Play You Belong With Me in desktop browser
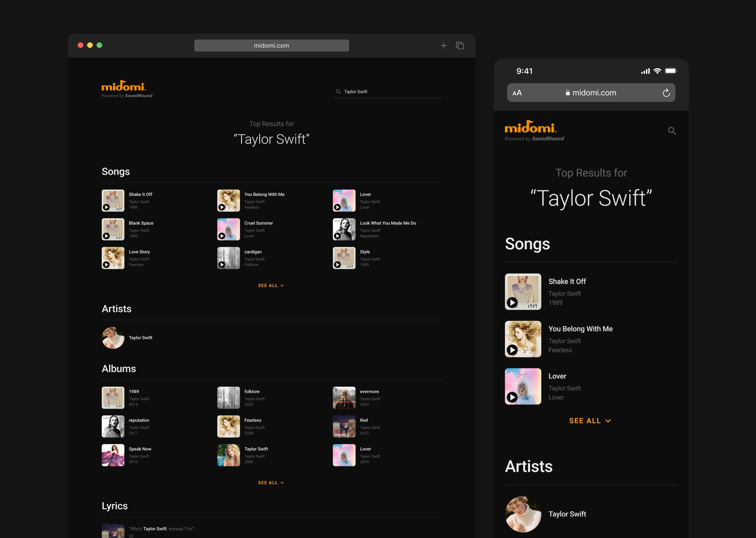 (222, 207)
